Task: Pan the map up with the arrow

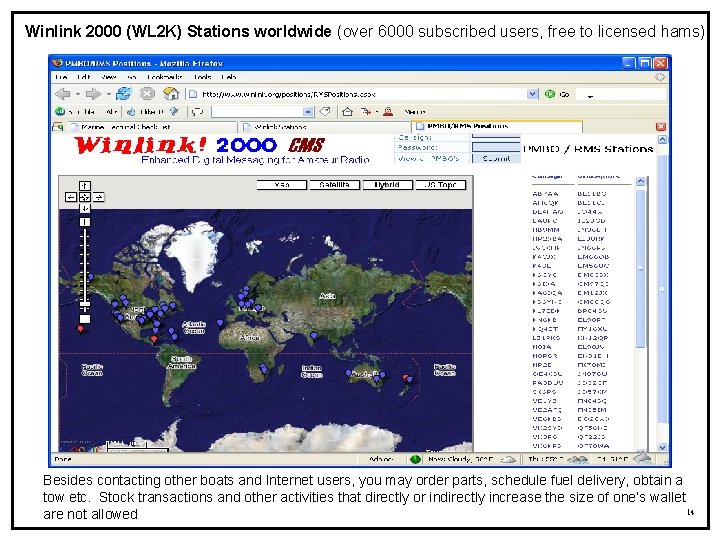Action: click(84, 186)
